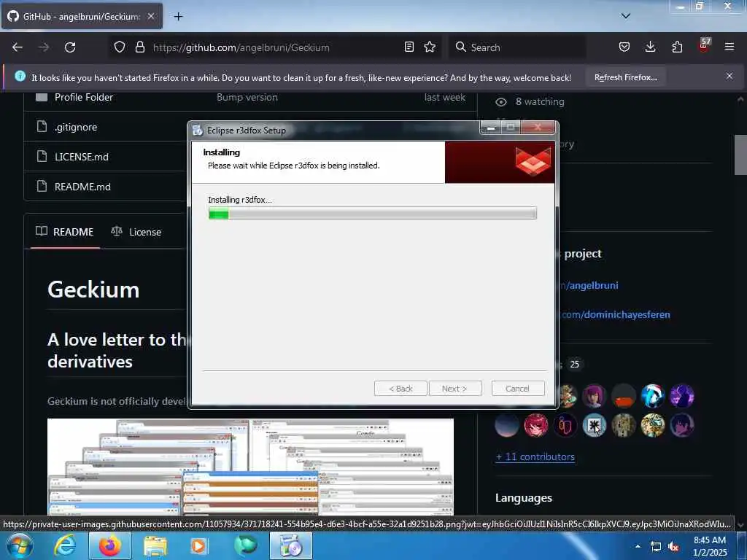Image resolution: width=747 pixels, height=560 pixels.
Task: Open Windows Explorer folder from taskbar
Action: coord(155,545)
